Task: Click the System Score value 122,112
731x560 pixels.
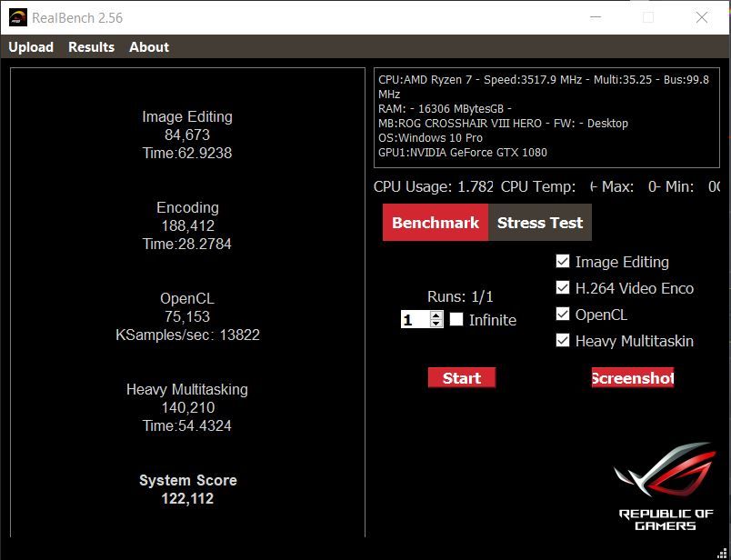Action: [x=187, y=498]
